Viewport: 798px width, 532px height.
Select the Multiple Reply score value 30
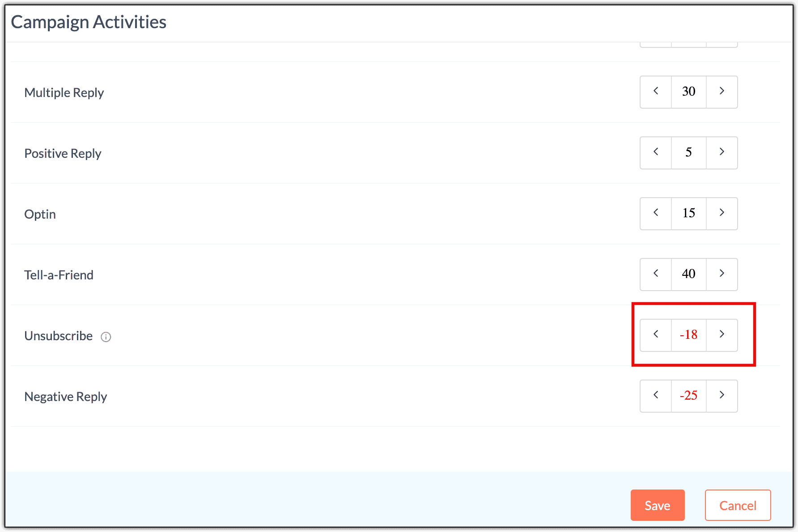pyautogui.click(x=688, y=92)
